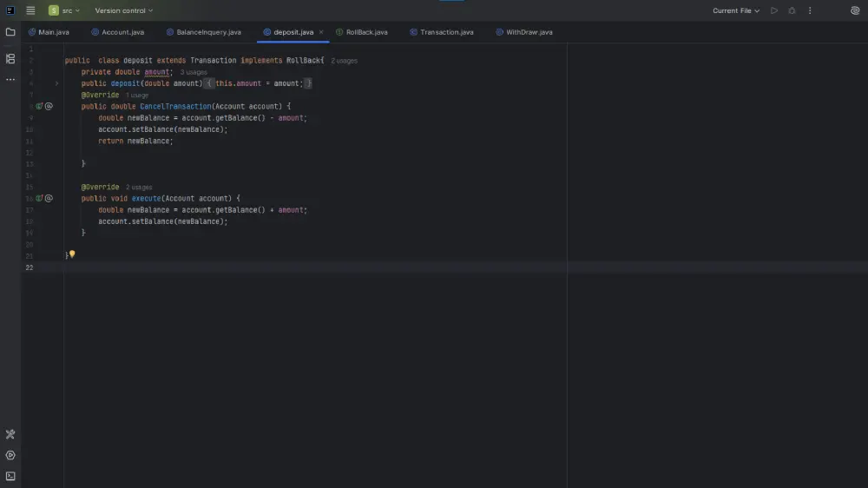
Task: Open the Version control dropdown
Action: [123, 10]
